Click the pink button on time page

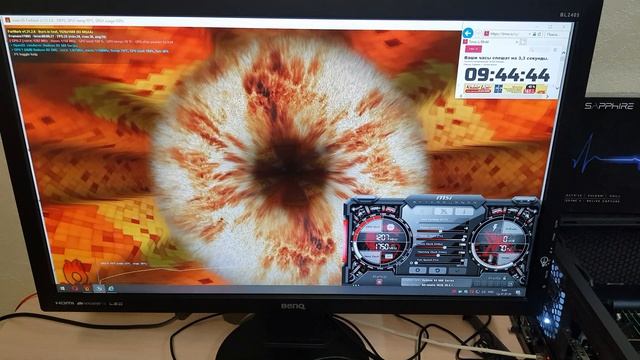click(473, 49)
